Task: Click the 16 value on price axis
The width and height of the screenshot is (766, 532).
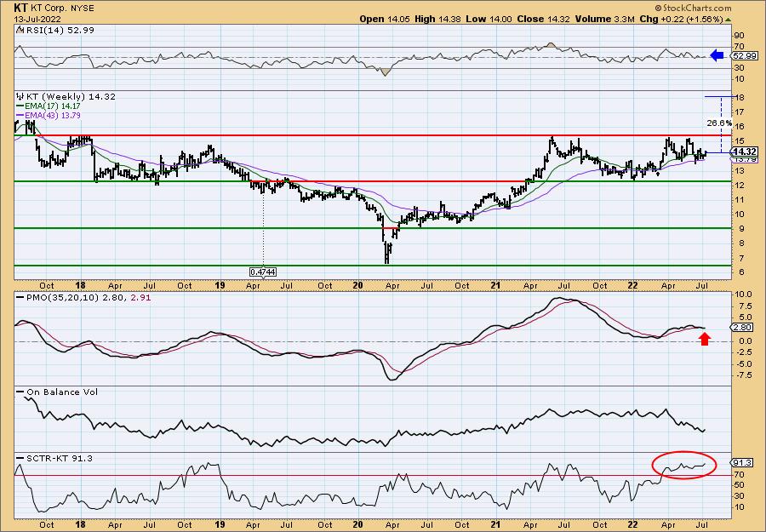Action: point(740,127)
